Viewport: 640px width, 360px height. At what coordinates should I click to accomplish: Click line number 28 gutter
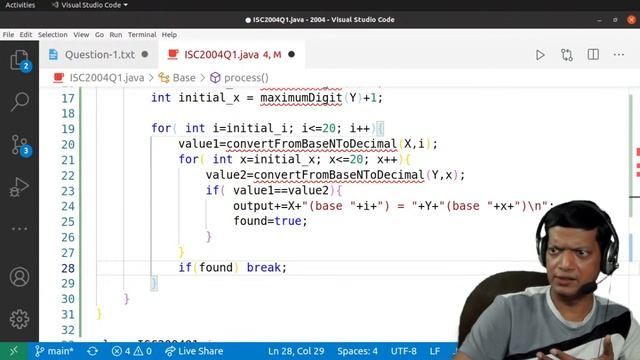[x=68, y=268]
